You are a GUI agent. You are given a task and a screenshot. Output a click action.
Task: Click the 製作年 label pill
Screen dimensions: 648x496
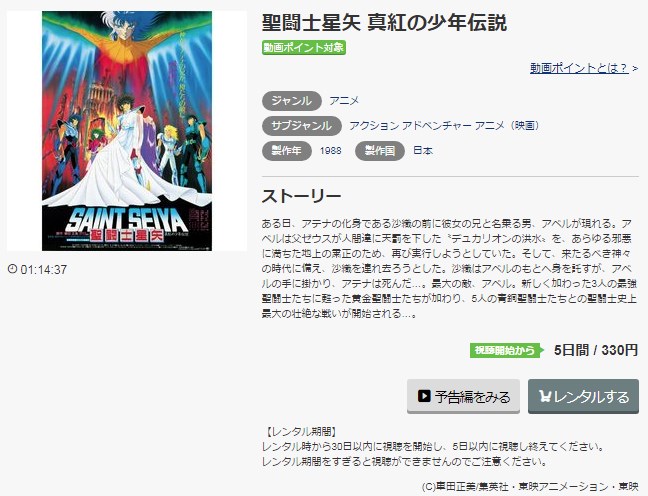click(x=287, y=151)
